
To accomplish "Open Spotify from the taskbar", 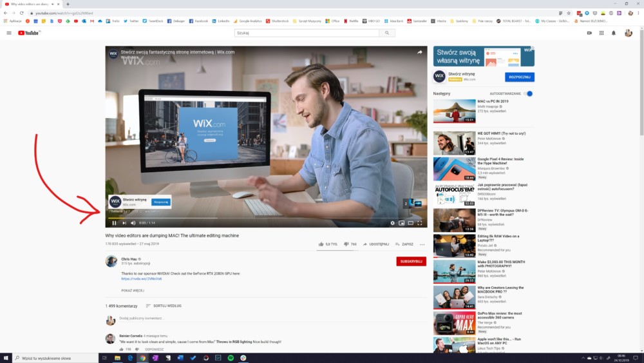I will click(x=231, y=358).
